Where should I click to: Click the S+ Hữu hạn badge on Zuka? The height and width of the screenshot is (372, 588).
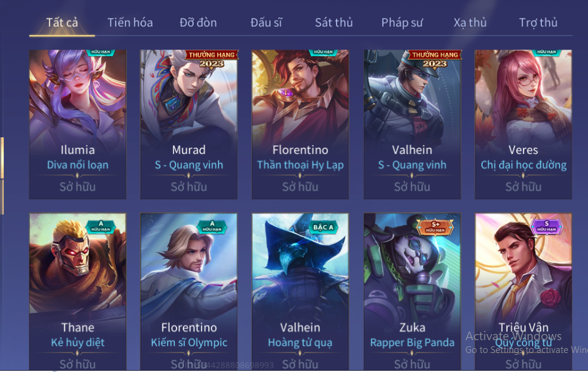435,227
